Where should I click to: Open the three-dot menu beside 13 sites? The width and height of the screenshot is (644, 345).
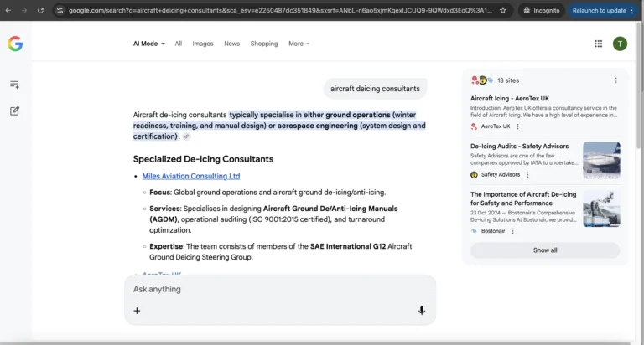click(x=615, y=80)
